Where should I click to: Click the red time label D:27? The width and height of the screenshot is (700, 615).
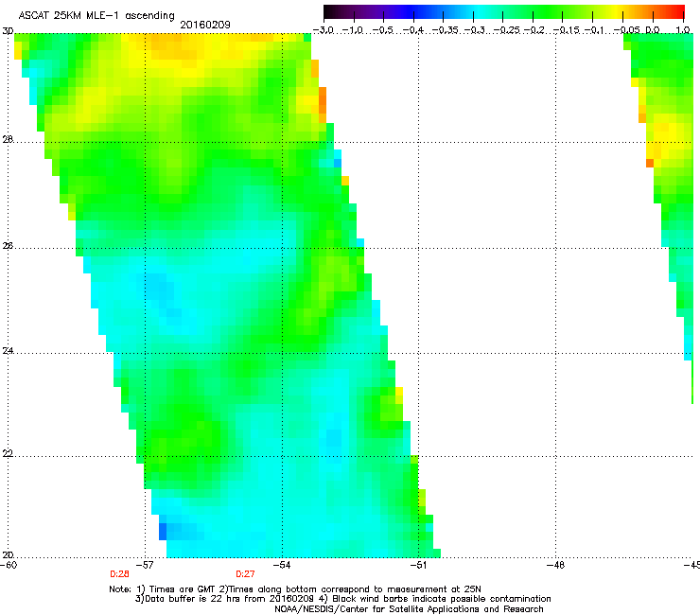245,574
